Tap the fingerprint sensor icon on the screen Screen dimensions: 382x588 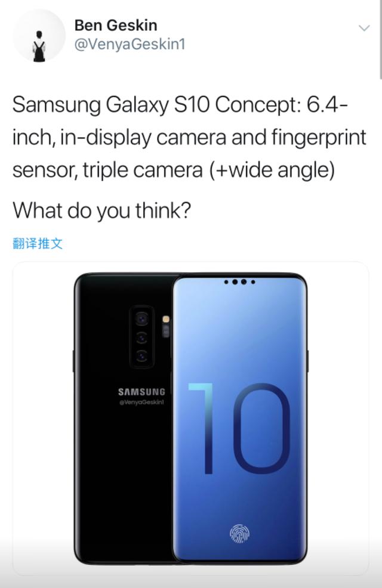[240, 533]
